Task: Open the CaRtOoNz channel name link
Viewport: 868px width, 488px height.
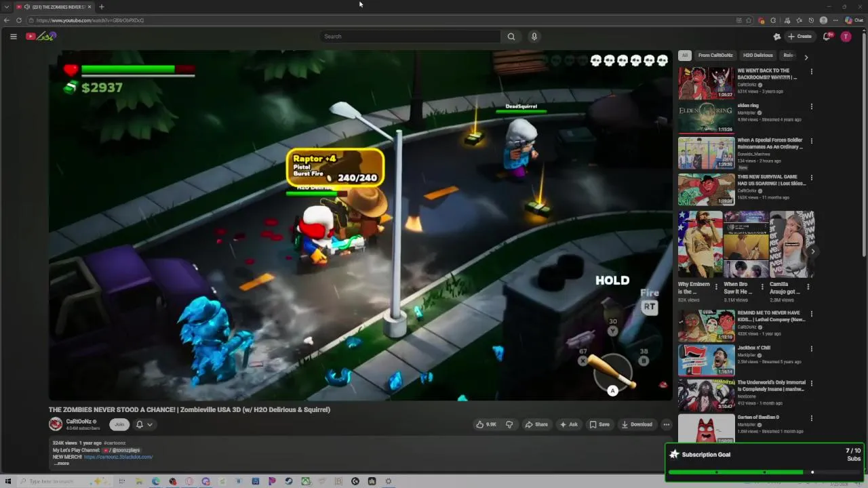Action: tap(79, 422)
